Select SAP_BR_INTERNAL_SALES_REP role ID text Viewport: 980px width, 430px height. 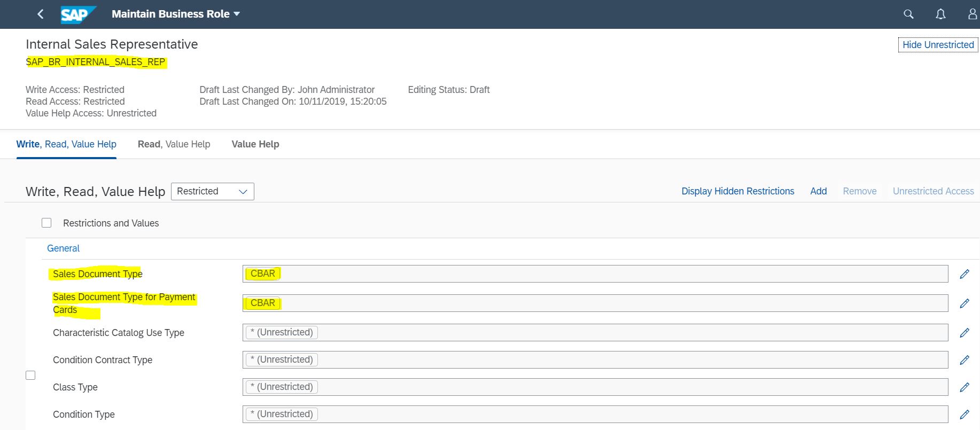[x=96, y=62]
